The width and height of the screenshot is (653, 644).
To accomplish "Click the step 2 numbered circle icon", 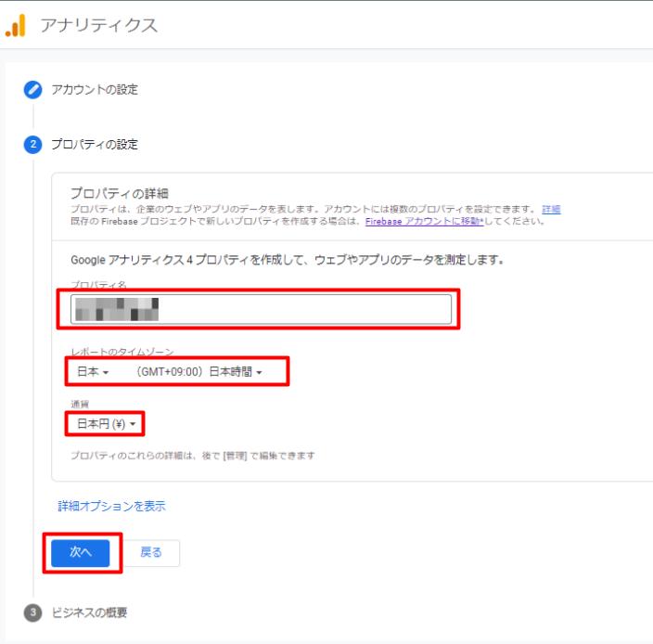I will tap(32, 145).
